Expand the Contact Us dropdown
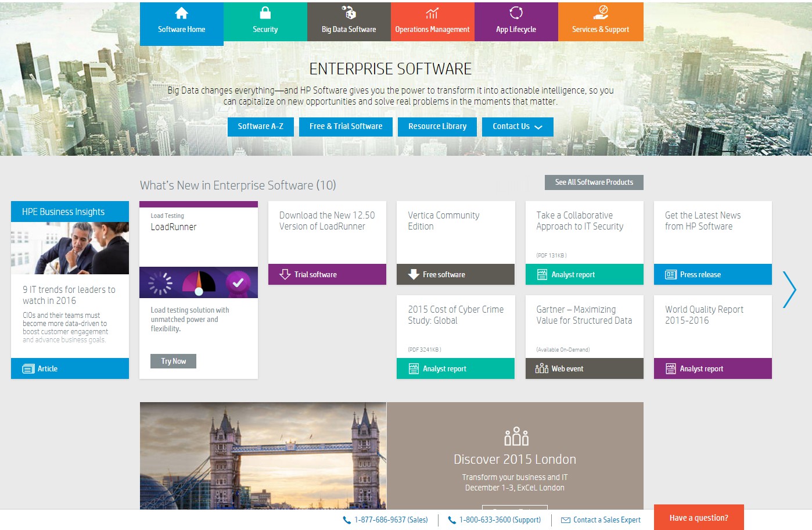812x530 pixels. click(x=518, y=127)
